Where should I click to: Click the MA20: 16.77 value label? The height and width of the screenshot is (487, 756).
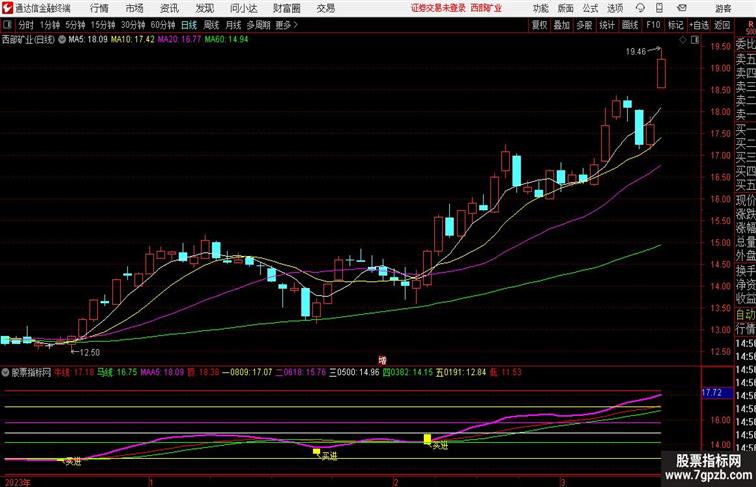click(x=179, y=40)
